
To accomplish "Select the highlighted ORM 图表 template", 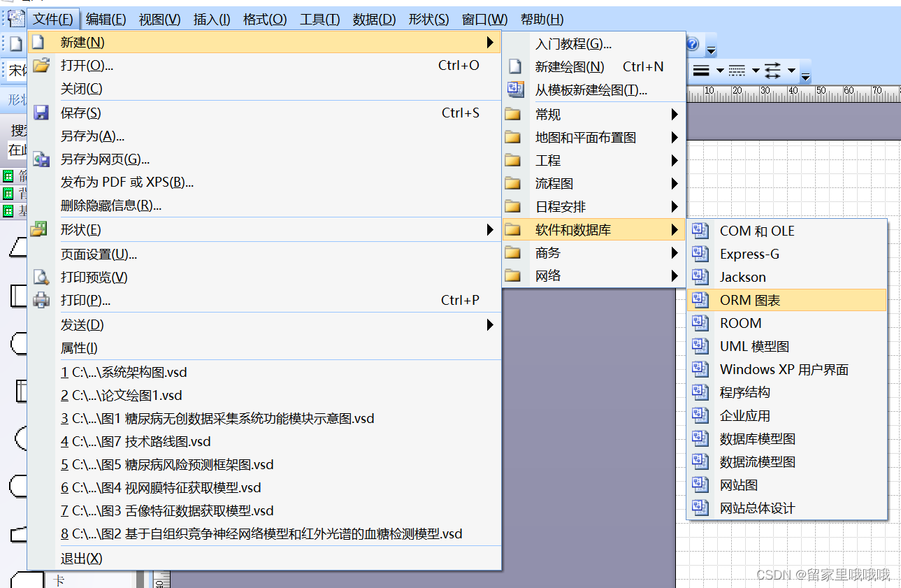I will (x=787, y=300).
